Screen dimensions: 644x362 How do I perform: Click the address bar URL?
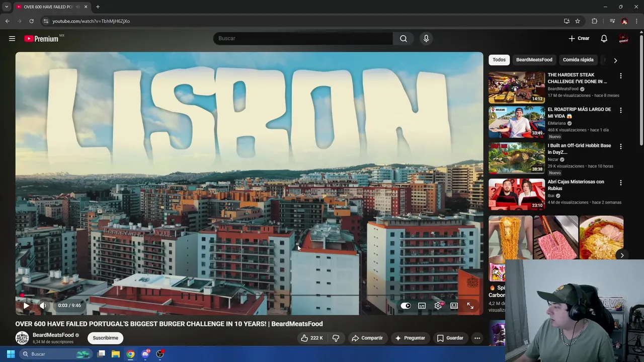pyautogui.click(x=91, y=21)
